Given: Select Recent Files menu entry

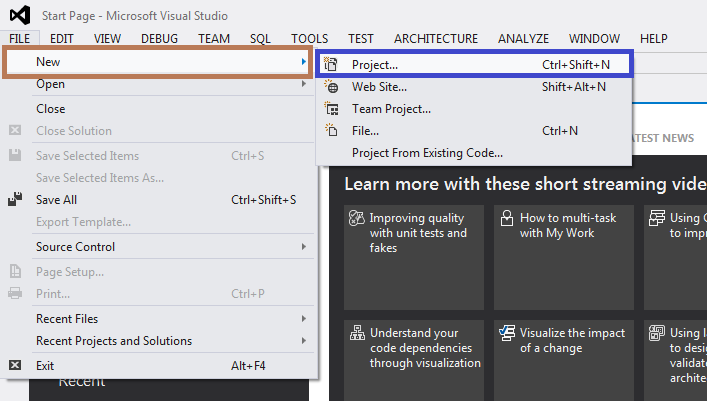Looking at the screenshot, I should point(158,318).
